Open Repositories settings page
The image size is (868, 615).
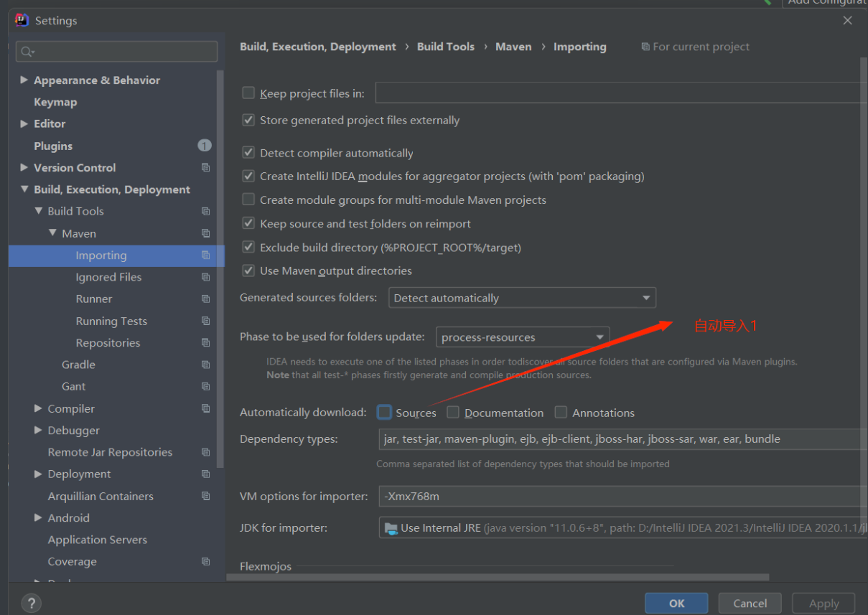[x=108, y=343]
